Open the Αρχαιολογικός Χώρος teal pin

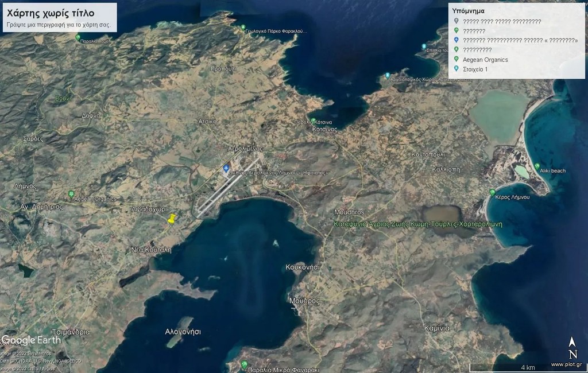[x=388, y=76]
